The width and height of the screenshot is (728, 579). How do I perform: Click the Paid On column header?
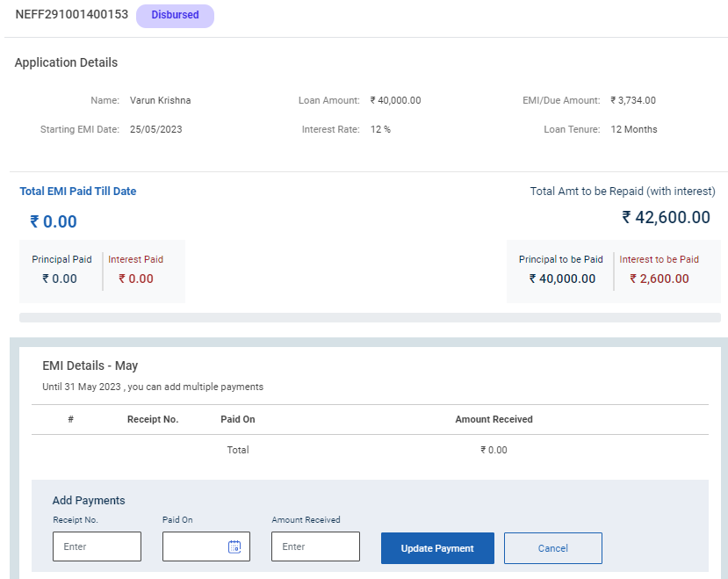click(x=237, y=419)
